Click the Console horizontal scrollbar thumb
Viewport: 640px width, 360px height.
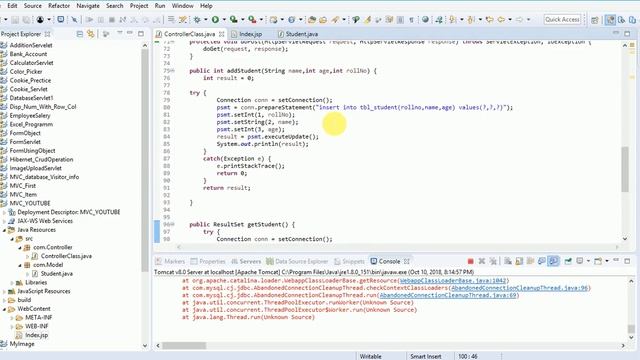tap(184, 346)
